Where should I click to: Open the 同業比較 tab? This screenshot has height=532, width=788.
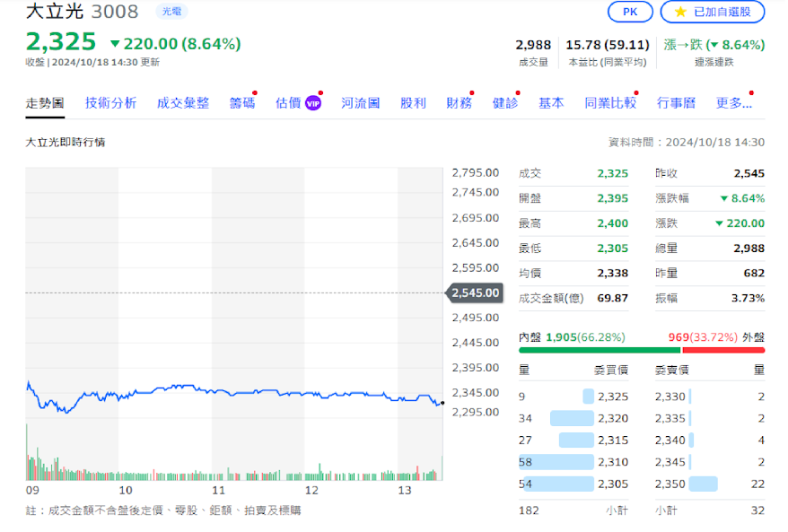pyautogui.click(x=610, y=103)
